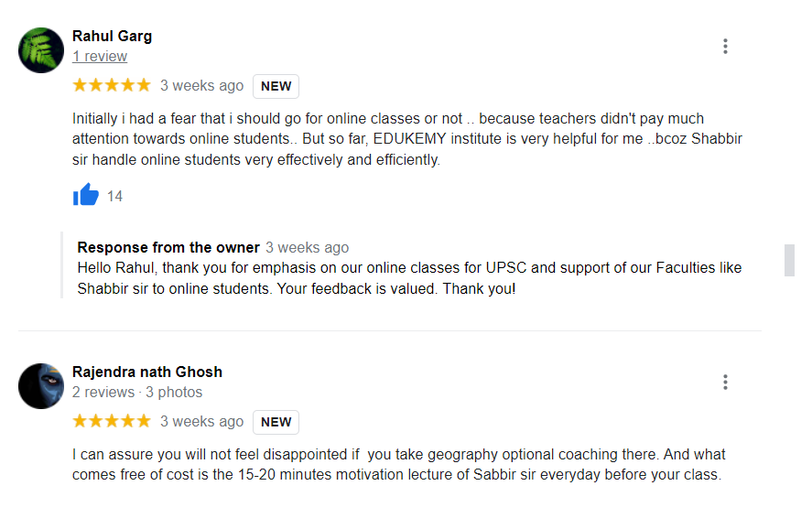Click Rahul Garg's fern profile picture
Screen dimensions: 812x518
click(x=41, y=50)
